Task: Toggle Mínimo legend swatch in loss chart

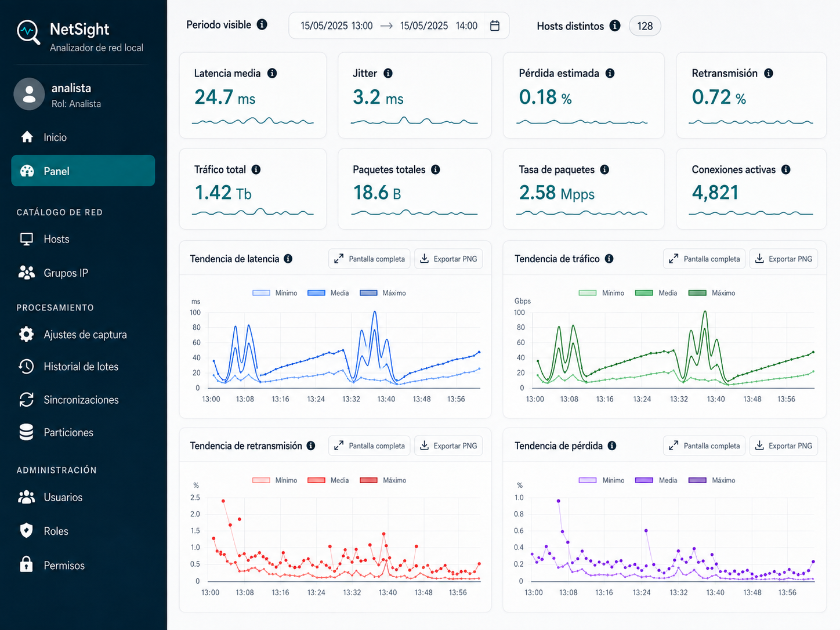Action: 588,480
